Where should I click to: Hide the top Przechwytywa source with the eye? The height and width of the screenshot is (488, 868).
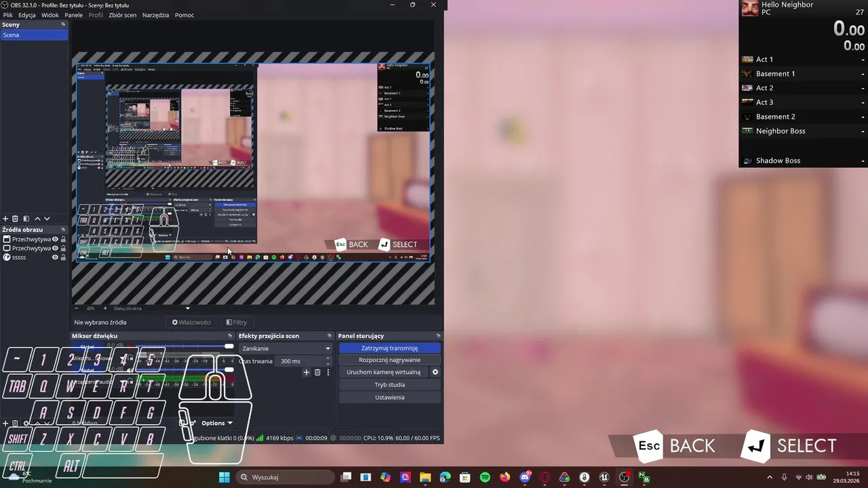(x=55, y=239)
